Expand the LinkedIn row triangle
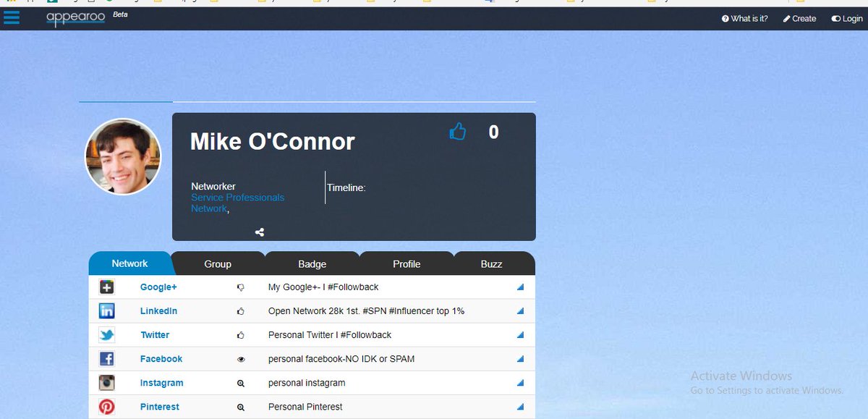The width and height of the screenshot is (868, 419). click(520, 311)
